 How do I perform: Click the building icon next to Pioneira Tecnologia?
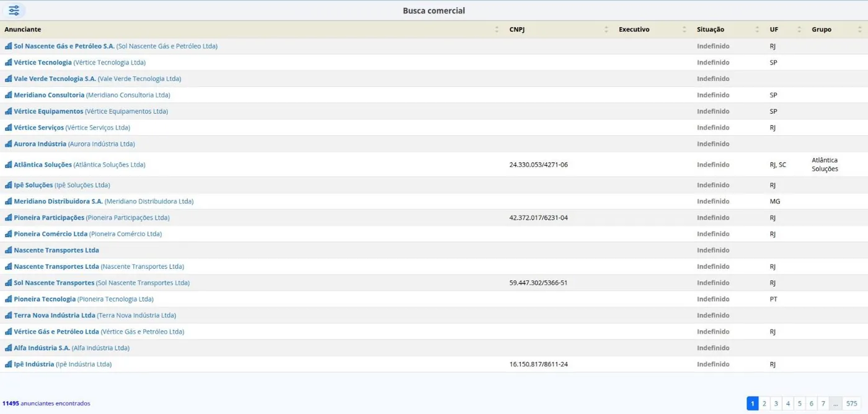coord(9,299)
